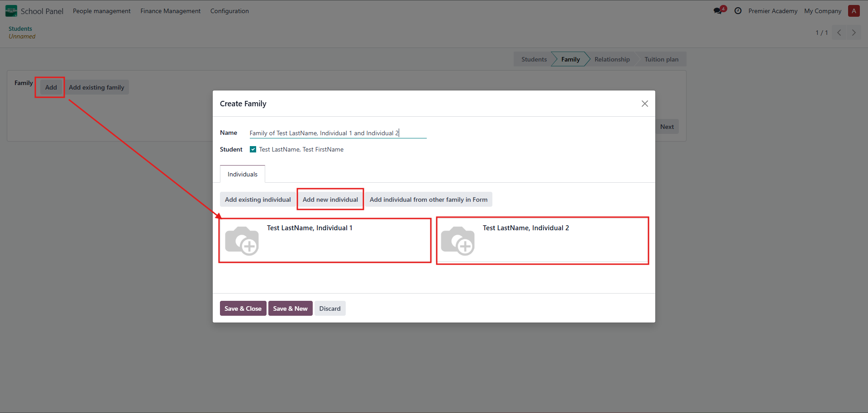Switch to the Individuals tab
The height and width of the screenshot is (413, 868).
pyautogui.click(x=242, y=174)
